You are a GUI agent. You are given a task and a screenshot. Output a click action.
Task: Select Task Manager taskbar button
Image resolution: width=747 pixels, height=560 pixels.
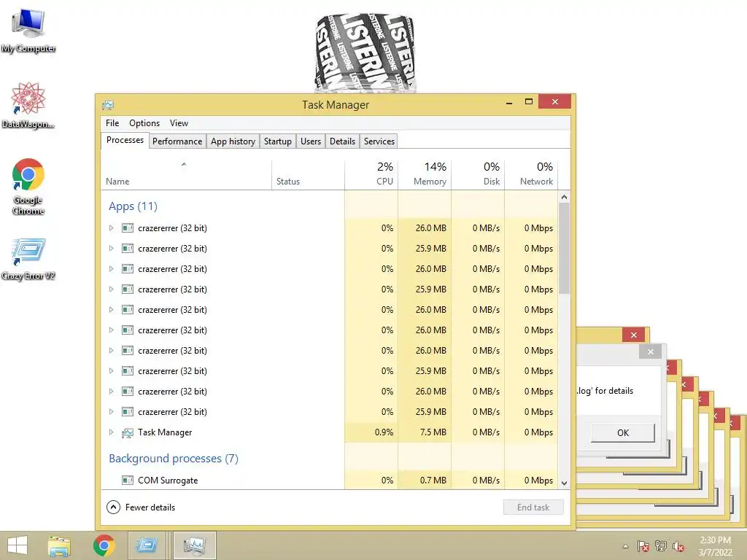click(x=194, y=545)
